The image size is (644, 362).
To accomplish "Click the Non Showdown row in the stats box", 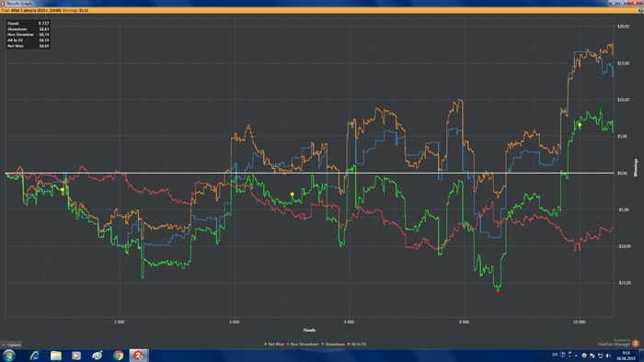I will (x=28, y=35).
